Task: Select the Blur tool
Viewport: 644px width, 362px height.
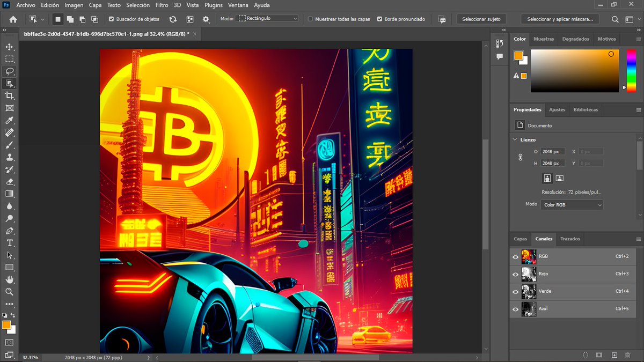Action: (10, 206)
